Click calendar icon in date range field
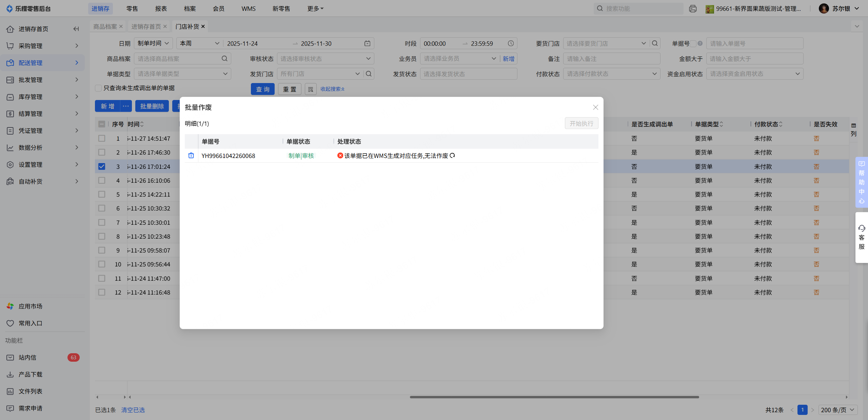Screen dimensions: 868x420 point(367,43)
